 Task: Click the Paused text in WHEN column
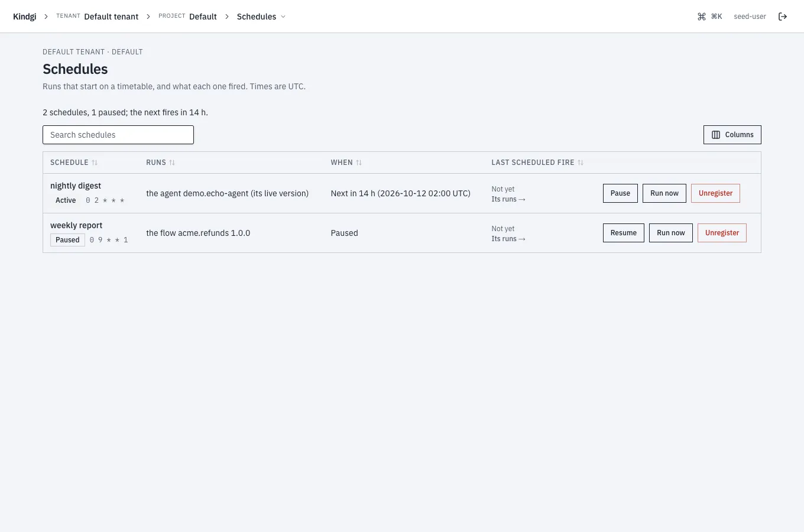[x=344, y=233]
